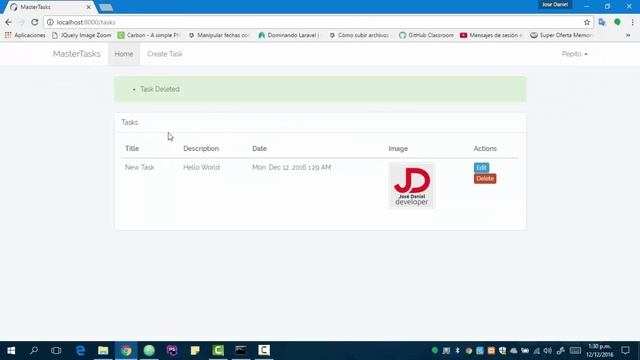Open the Chrome three-dot menu
This screenshot has height=360, width=640.
pos(632,22)
